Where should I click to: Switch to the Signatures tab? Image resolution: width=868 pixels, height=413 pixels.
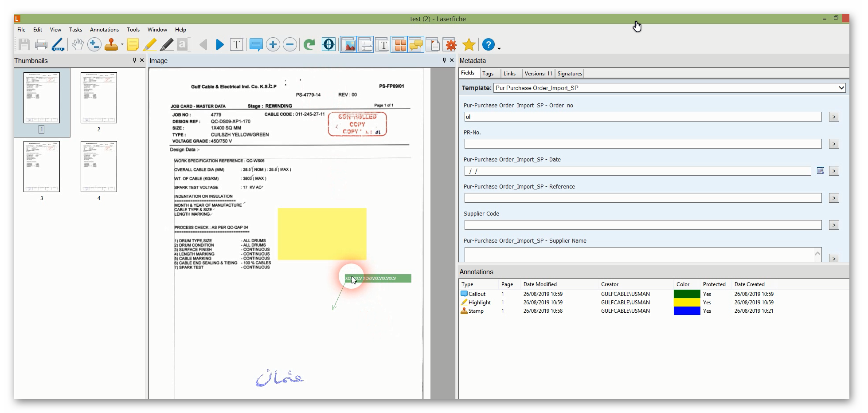coord(569,74)
